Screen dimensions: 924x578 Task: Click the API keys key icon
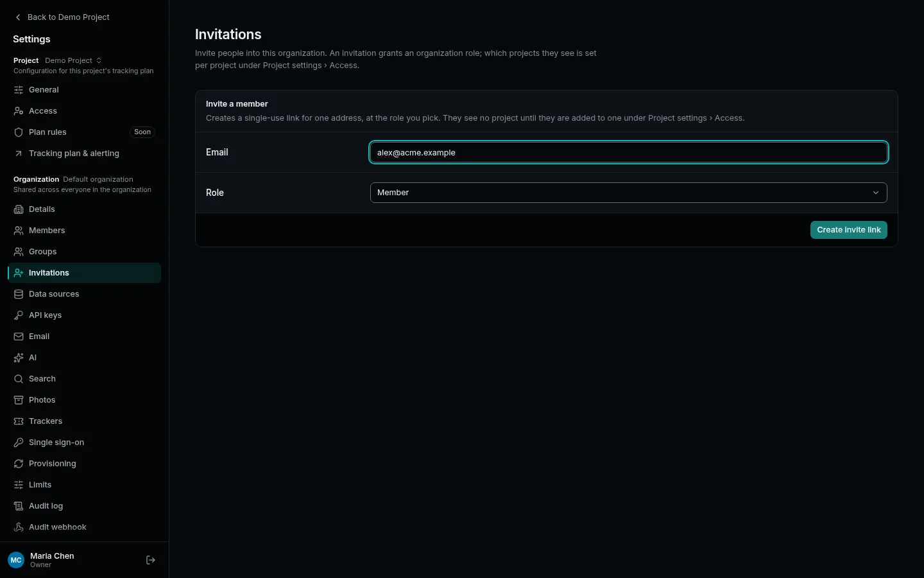[19, 315]
